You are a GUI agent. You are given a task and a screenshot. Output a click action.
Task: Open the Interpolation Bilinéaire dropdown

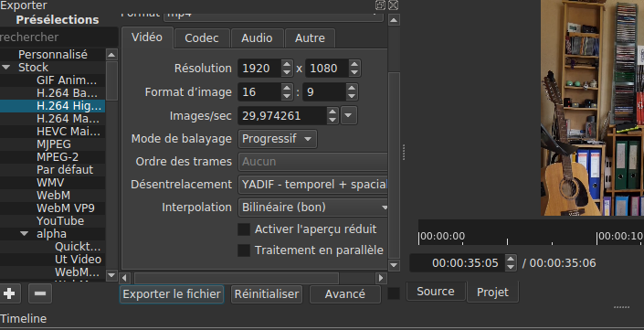[x=313, y=208]
